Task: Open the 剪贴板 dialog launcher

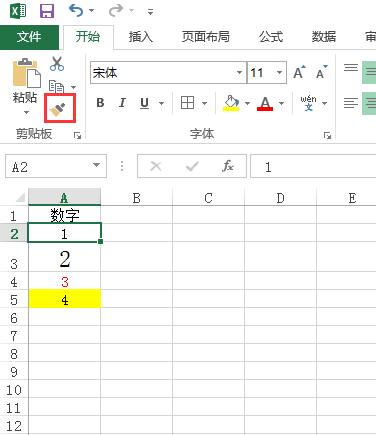Action: tap(78, 135)
